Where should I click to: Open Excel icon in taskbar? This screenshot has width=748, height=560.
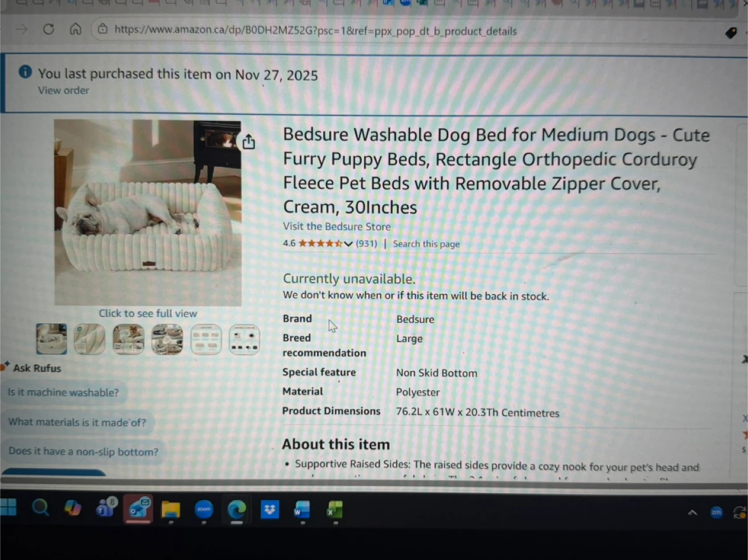[335, 510]
